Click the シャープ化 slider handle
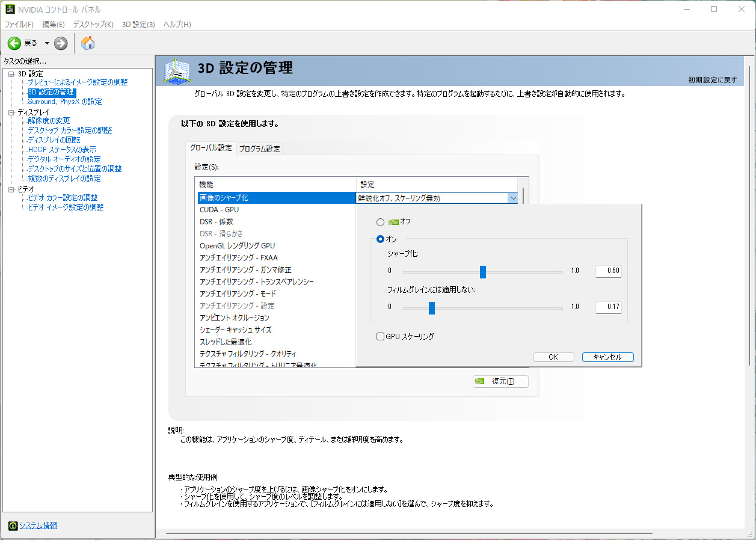The width and height of the screenshot is (756, 540). point(483,272)
